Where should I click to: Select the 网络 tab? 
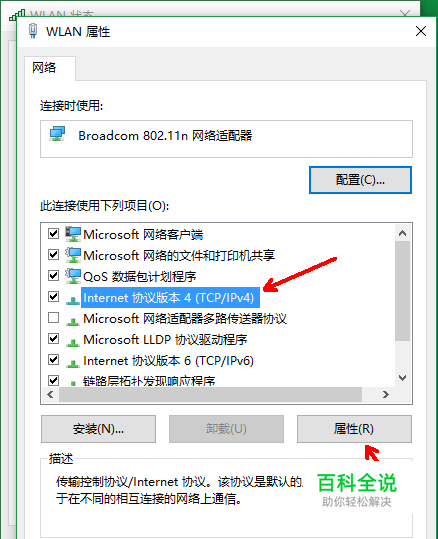point(44,67)
